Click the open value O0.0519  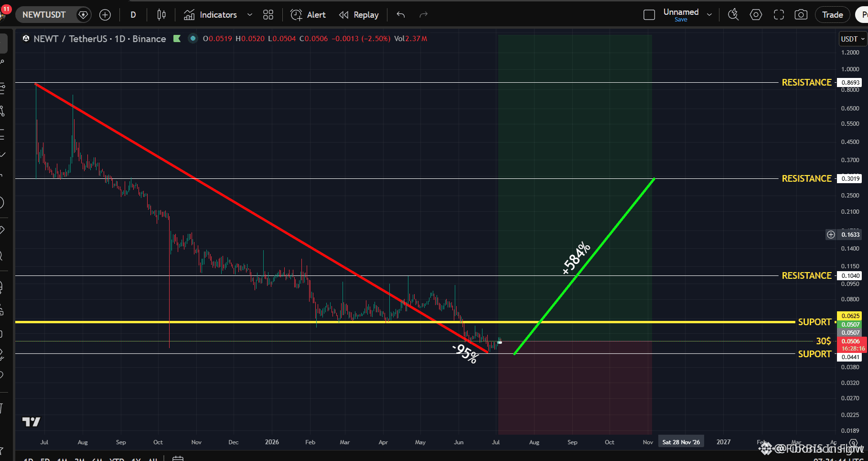click(x=217, y=39)
